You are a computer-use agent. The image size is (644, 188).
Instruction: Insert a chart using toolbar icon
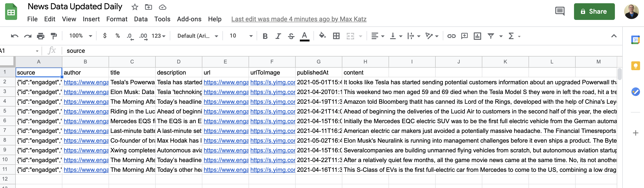(x=477, y=36)
